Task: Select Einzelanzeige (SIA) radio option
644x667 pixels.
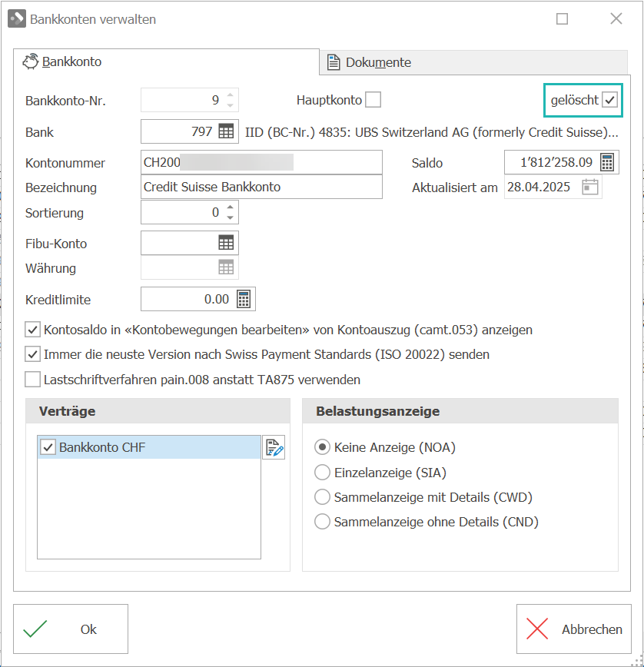Action: tap(323, 472)
